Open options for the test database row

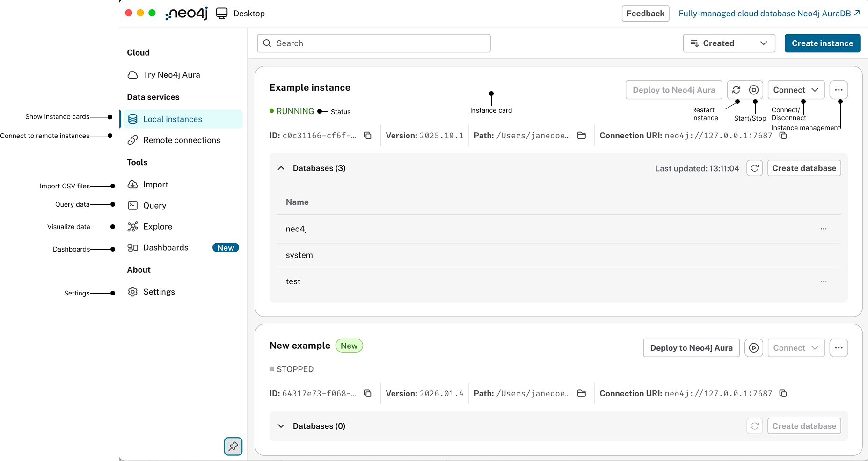point(824,281)
